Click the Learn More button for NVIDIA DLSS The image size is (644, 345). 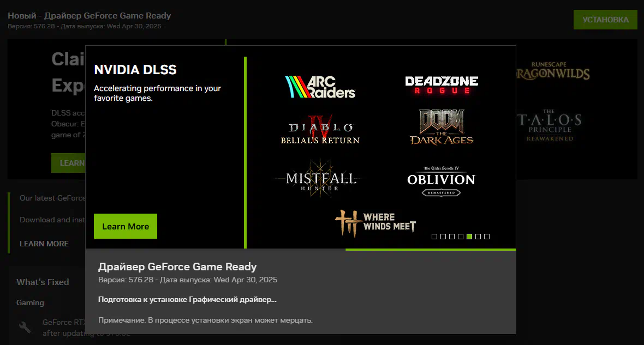click(126, 226)
